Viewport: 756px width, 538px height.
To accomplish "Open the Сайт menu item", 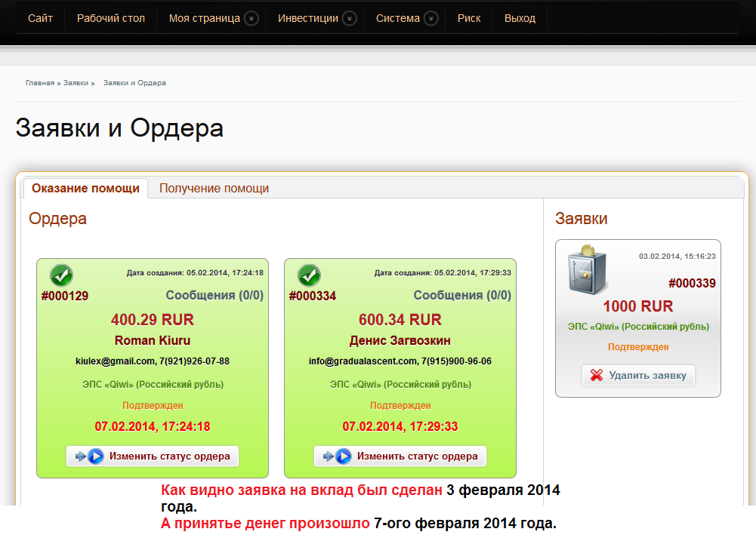I will [x=40, y=18].
